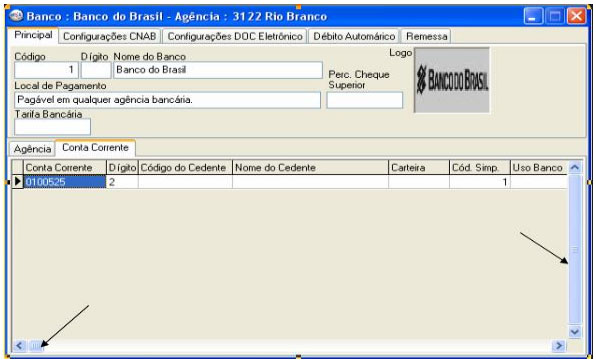Switch to Configurações CNAB tab
The width and height of the screenshot is (596, 363).
109,36
